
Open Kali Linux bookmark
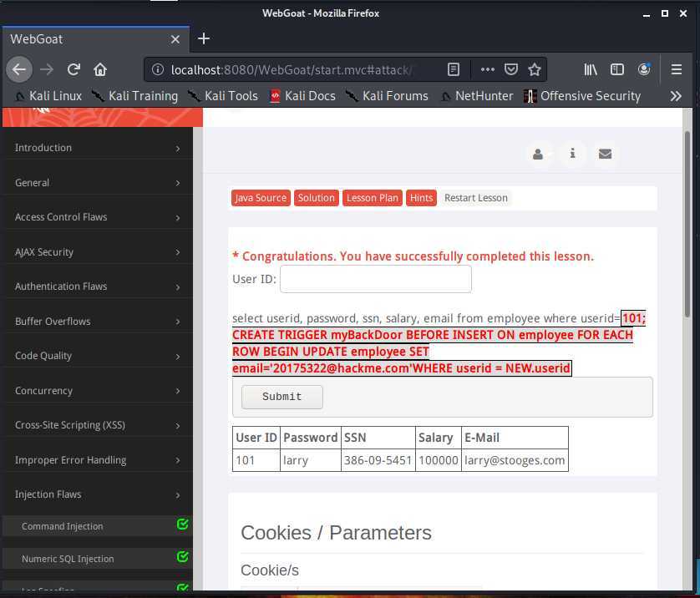click(48, 96)
